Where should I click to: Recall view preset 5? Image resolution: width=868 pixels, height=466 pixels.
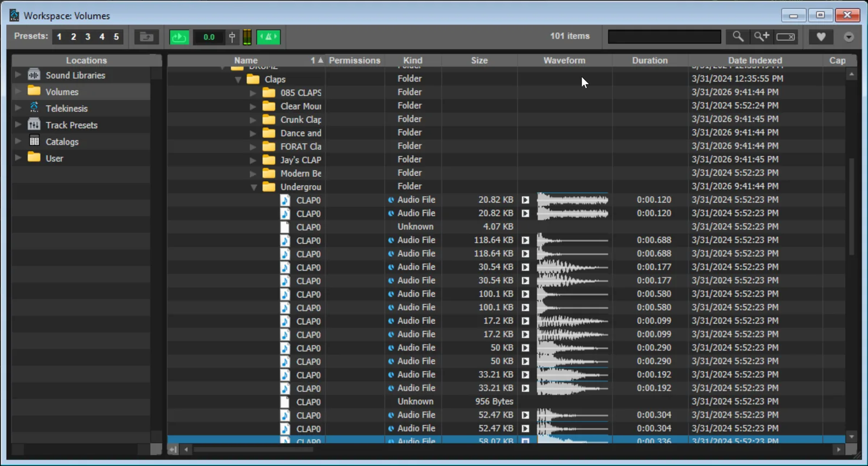coord(116,37)
